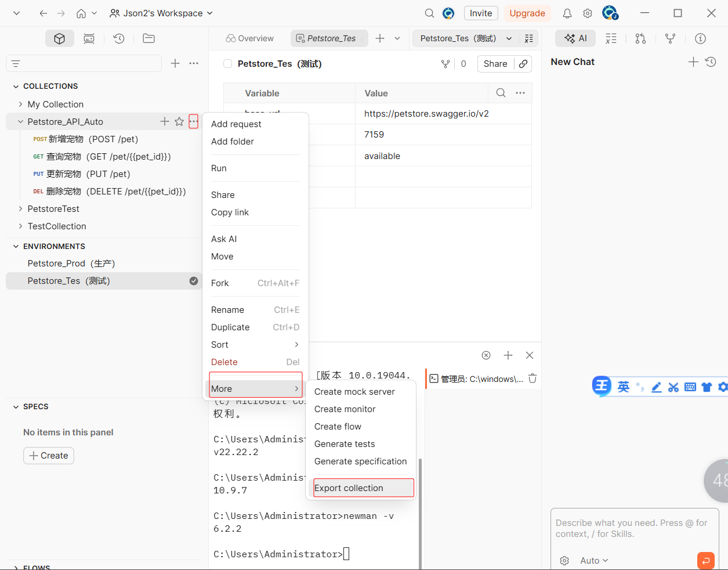
Task: Open the Environments sidebar tab icon
Action: point(89,38)
